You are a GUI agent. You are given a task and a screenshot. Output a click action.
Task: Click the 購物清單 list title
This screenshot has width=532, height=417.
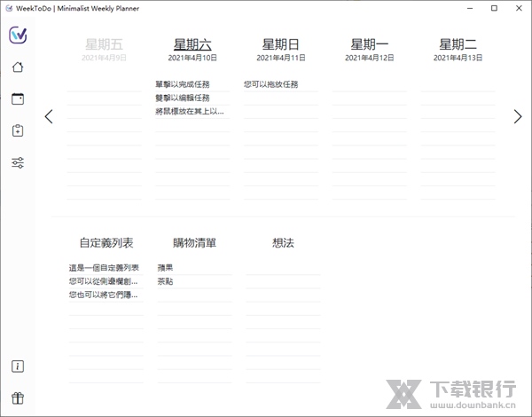click(194, 243)
